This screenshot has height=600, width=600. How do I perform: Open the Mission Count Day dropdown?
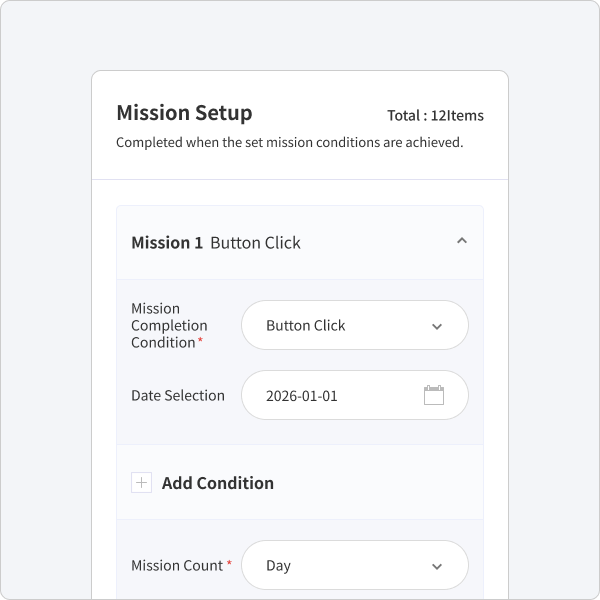point(355,565)
